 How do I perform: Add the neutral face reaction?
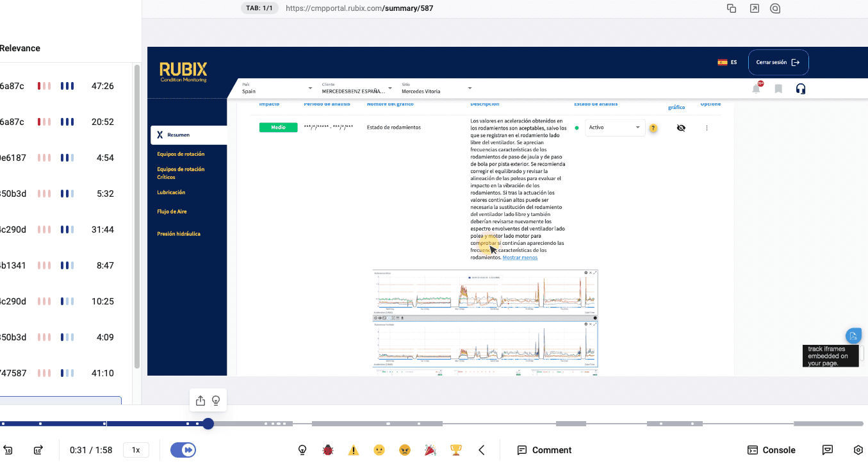point(379,450)
